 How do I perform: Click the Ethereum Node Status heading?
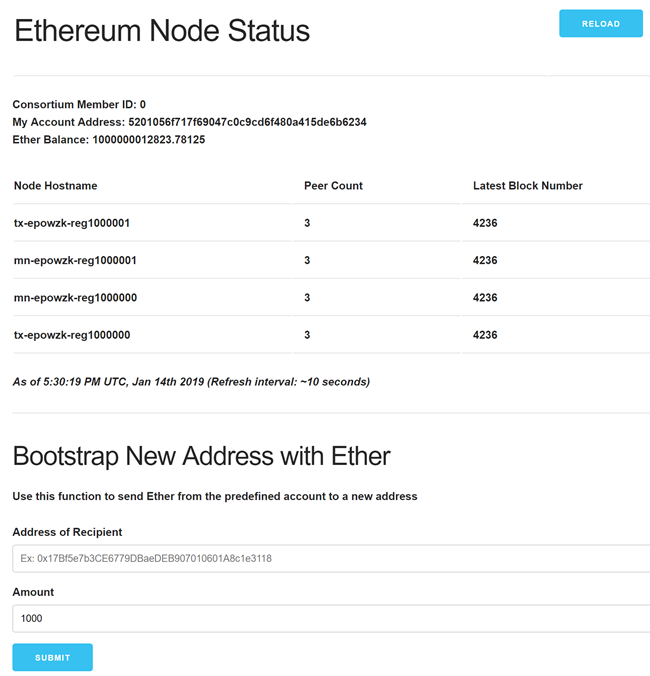tap(162, 31)
